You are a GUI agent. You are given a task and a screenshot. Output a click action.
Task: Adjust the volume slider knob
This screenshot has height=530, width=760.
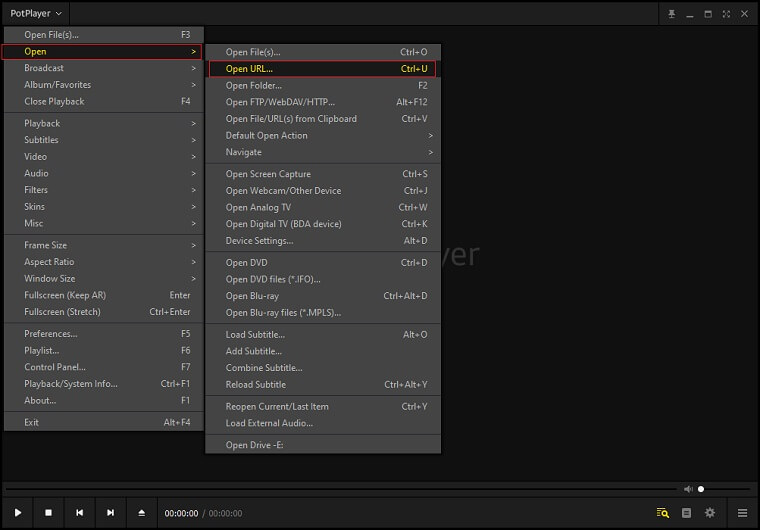pyautogui.click(x=701, y=489)
